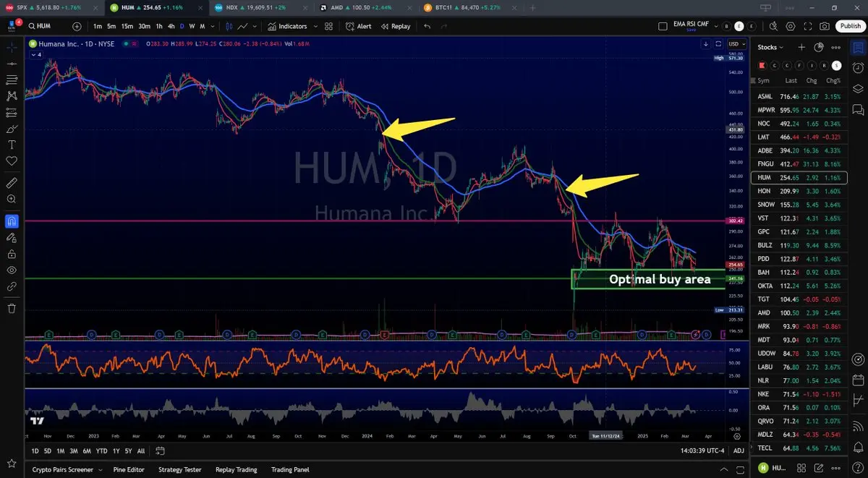
Task: Select the text annotation tool
Action: tap(12, 145)
